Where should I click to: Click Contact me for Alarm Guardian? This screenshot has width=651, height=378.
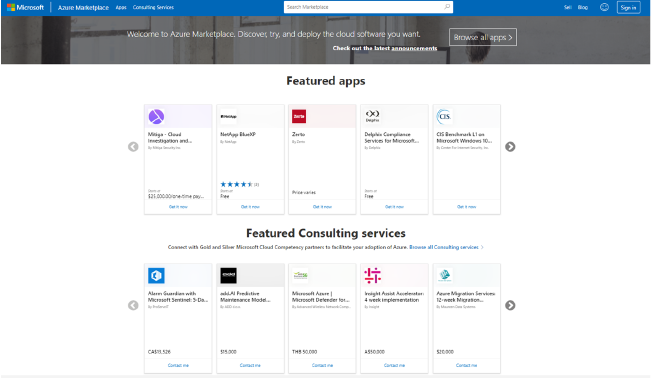click(178, 366)
